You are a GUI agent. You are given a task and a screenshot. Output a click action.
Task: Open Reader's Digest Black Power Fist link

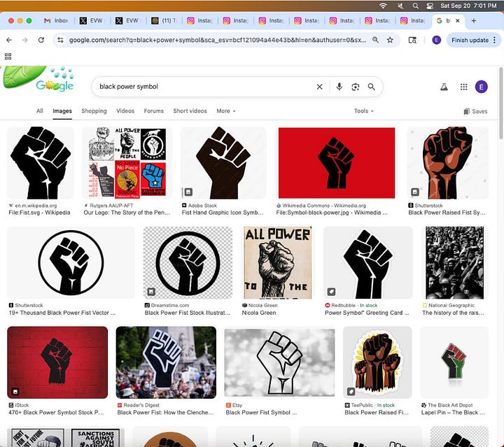[x=165, y=413]
